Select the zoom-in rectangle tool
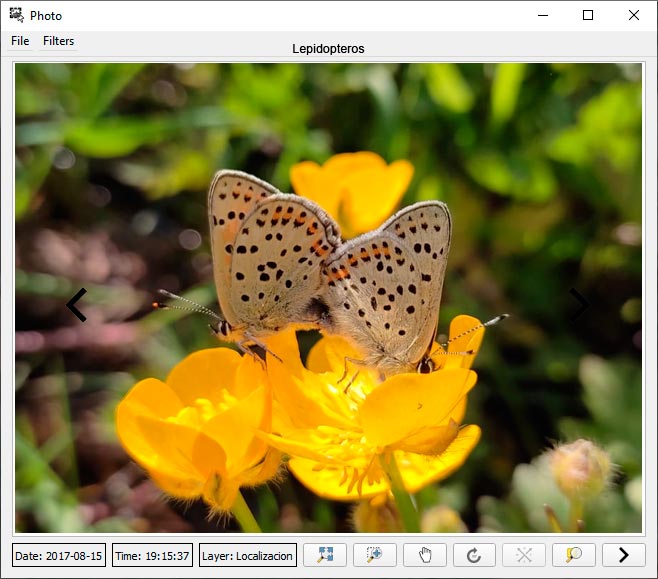This screenshot has width=658, height=579. [x=374, y=555]
